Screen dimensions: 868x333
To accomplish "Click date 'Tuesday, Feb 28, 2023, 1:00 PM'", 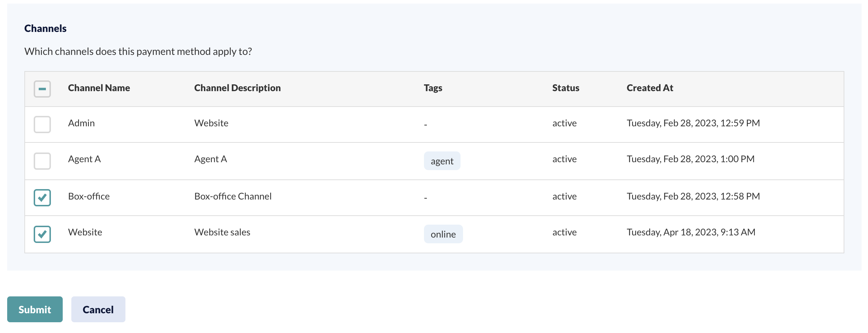I will [x=691, y=159].
